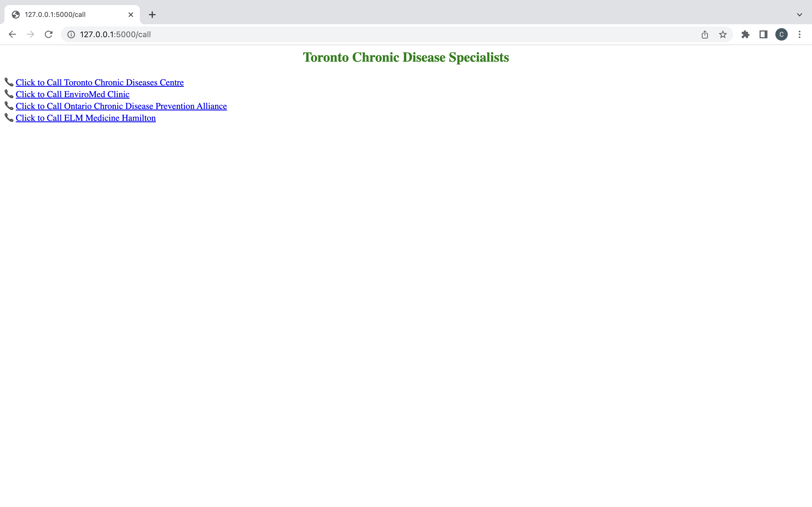This screenshot has height=507, width=812.
Task: Click phone icon beside EnviroMed Clinic
Action: click(9, 94)
